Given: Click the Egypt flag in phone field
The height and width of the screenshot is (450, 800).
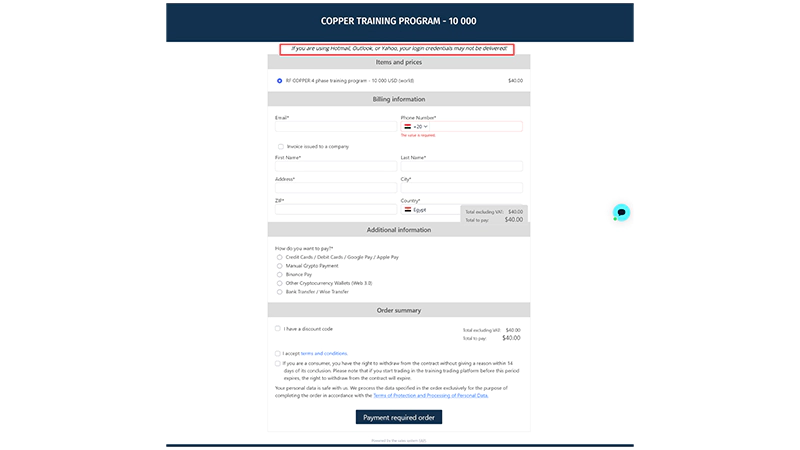Looking at the screenshot, I should pos(407,127).
